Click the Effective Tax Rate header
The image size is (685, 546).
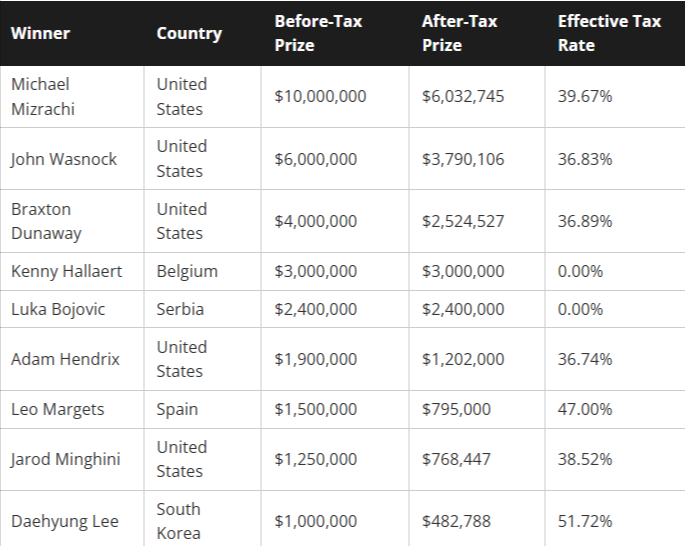pyautogui.click(x=609, y=33)
